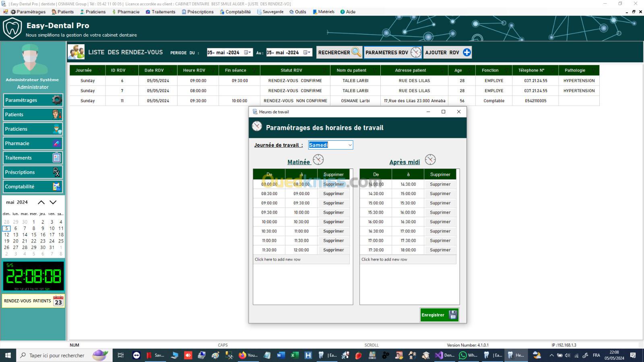This screenshot has width=644, height=362.
Task: Expand the Journée de travail dropdown
Action: [x=350, y=145]
